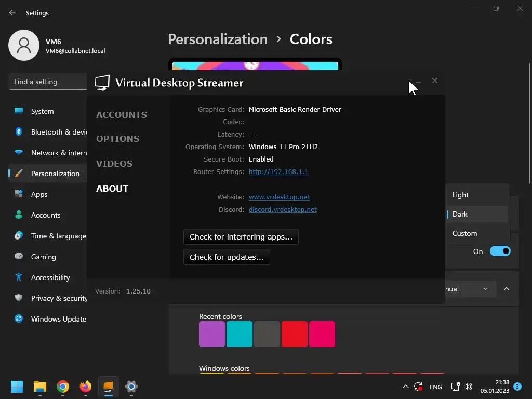This screenshot has height=399, width=532.
Task: Launch Firefox from the taskbar
Action: click(x=86, y=387)
